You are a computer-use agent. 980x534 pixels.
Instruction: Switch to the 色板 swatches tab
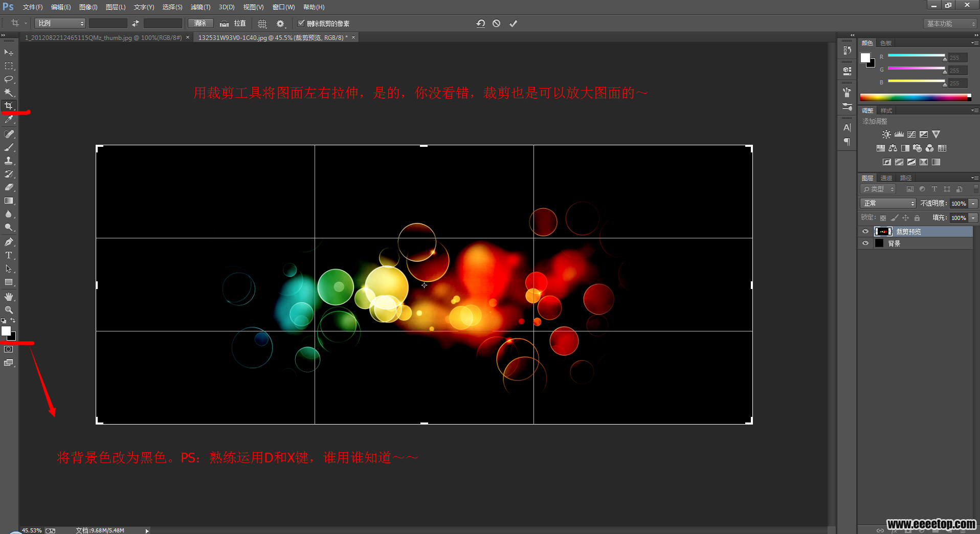886,43
